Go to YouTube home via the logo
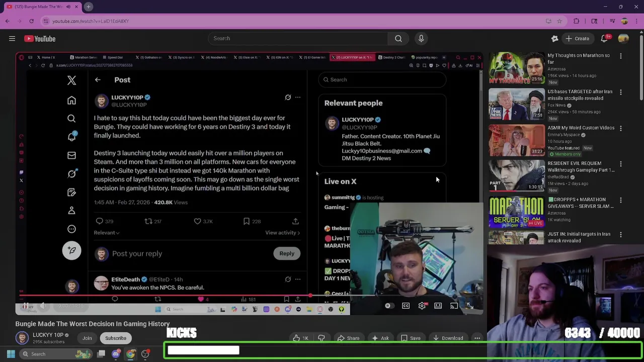 tap(40, 39)
